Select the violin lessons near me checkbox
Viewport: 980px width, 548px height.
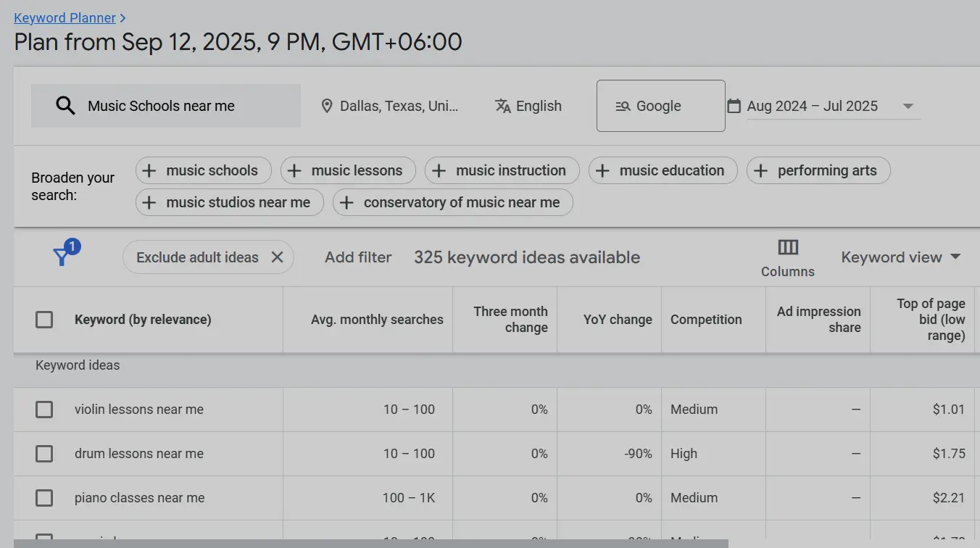click(44, 410)
